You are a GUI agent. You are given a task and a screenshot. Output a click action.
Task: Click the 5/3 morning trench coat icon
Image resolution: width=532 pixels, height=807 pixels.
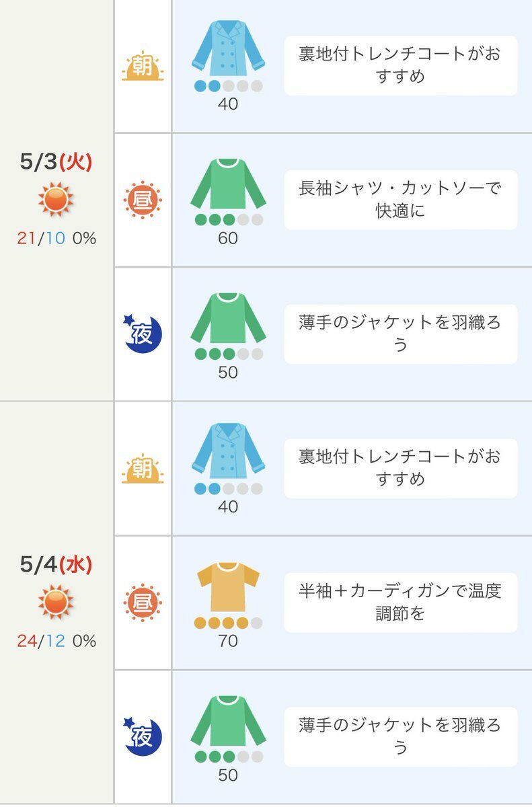point(228,48)
